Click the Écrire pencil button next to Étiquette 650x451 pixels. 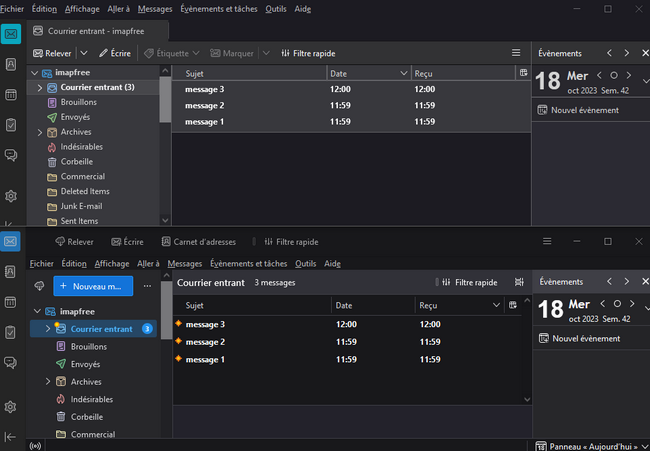(x=114, y=53)
